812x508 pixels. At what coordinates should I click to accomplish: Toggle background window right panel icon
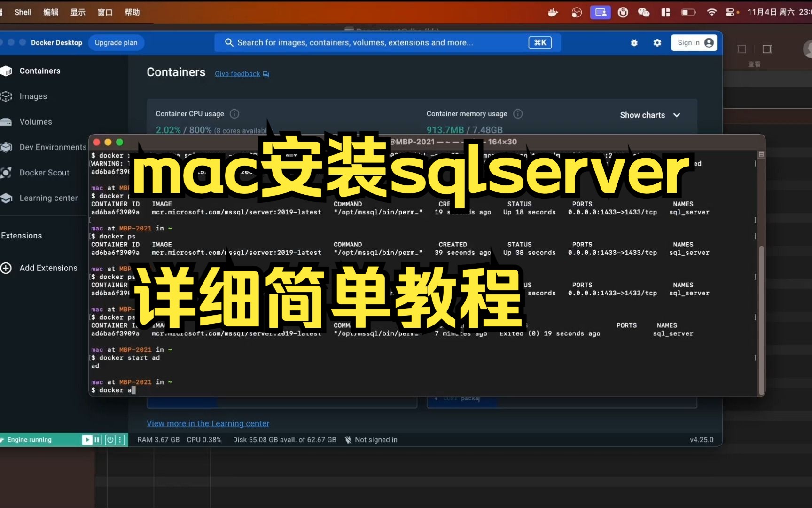click(x=767, y=49)
